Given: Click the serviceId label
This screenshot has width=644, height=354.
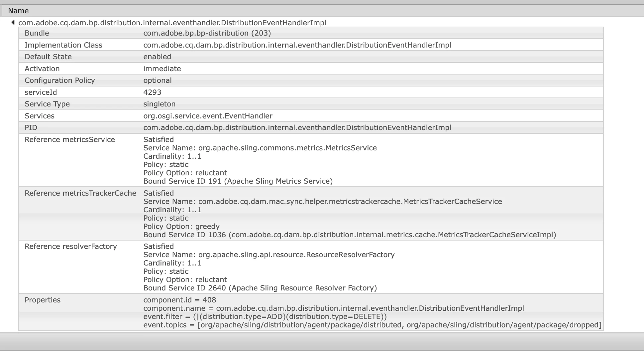Looking at the screenshot, I should [x=41, y=92].
